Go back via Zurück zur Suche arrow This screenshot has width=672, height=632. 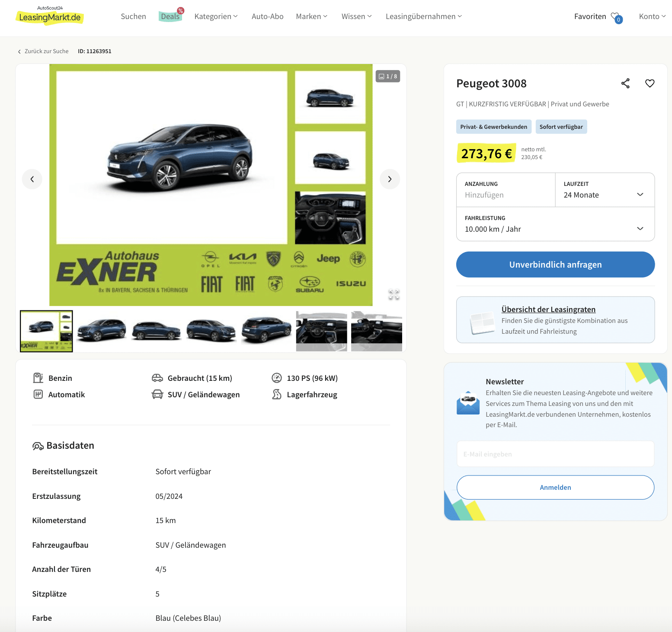19,51
